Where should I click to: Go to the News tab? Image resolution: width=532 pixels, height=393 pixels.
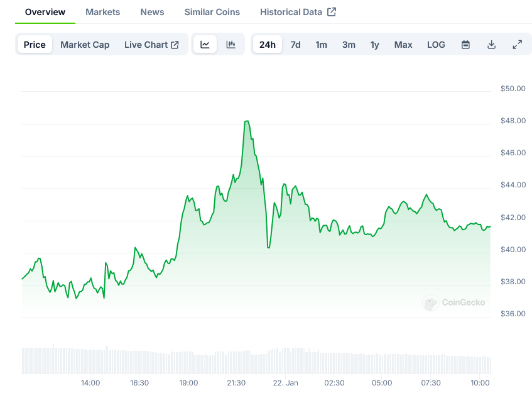coord(153,12)
